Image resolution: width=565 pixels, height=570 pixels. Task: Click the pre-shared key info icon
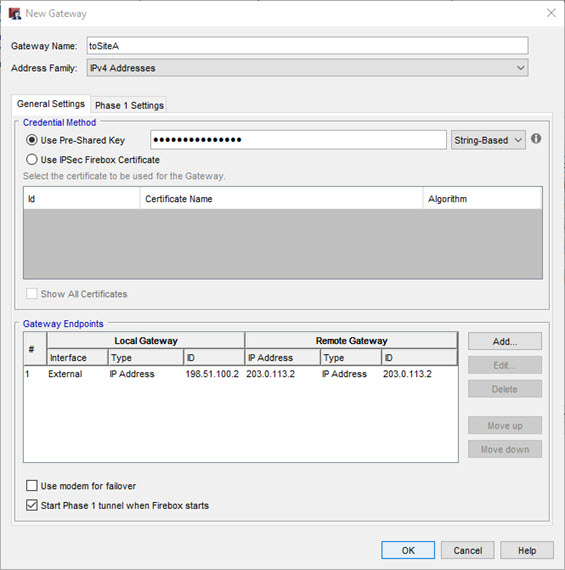[536, 139]
